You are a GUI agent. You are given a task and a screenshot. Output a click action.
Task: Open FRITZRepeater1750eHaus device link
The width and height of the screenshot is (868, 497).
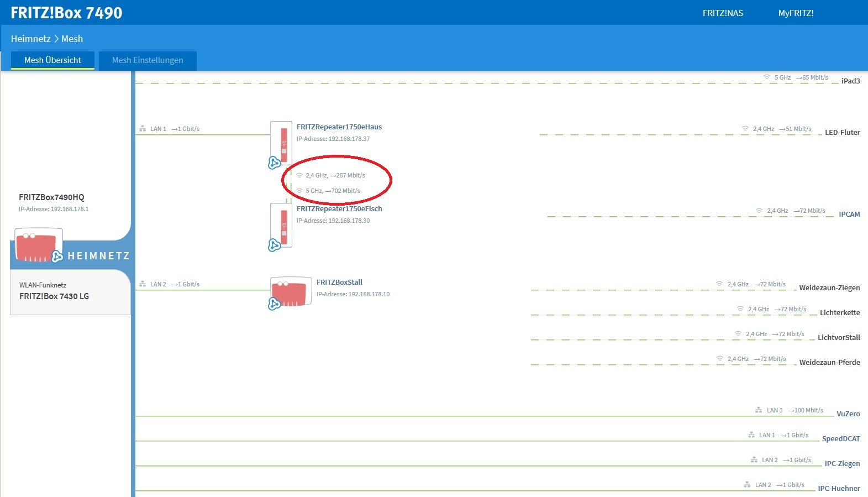tap(339, 127)
